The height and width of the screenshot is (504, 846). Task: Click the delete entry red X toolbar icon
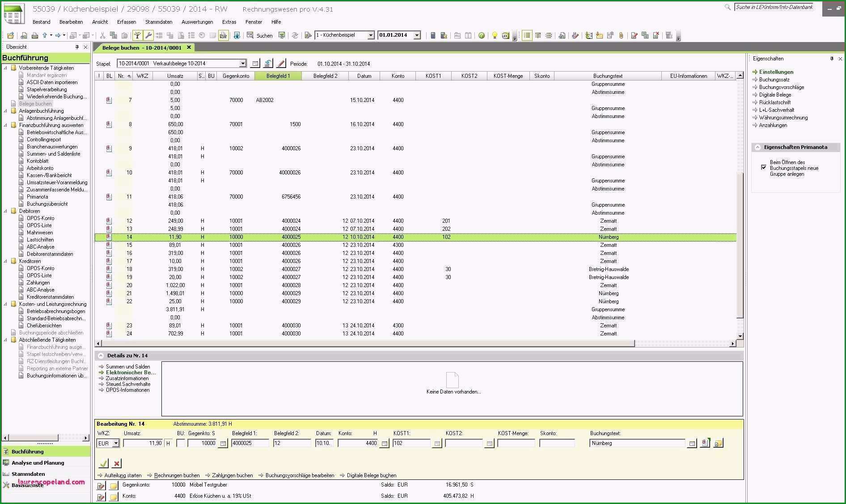656,35
